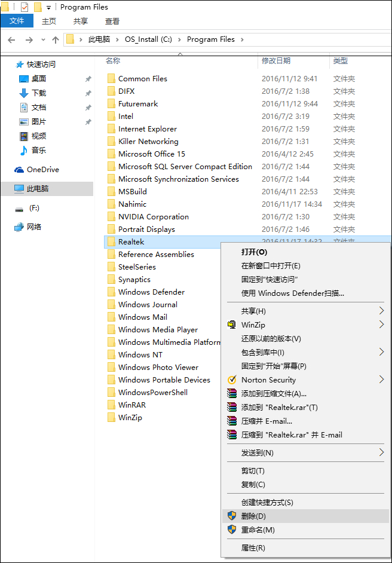This screenshot has height=563, width=392.
Task: Select the (F:) drive in navigation pane
Action: (x=27, y=208)
